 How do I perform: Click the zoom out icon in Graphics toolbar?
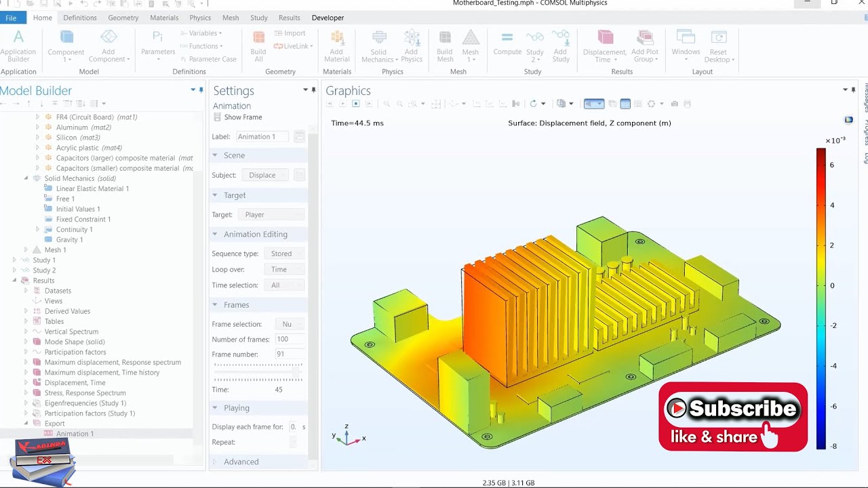[x=399, y=104]
